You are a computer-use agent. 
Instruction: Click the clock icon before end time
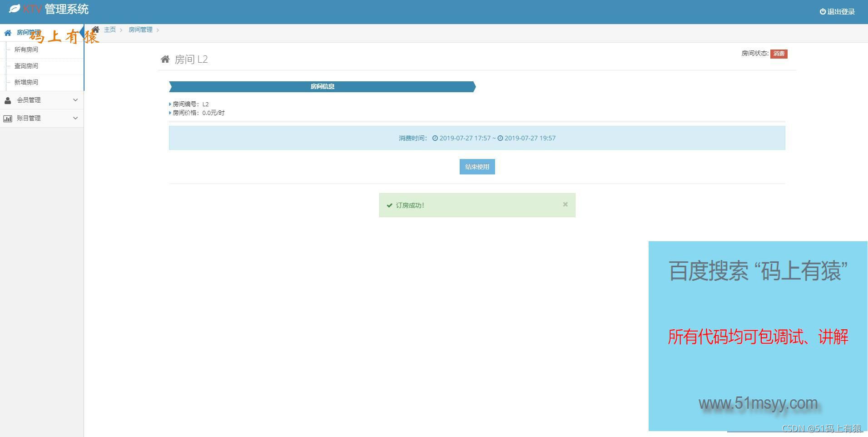pos(500,138)
